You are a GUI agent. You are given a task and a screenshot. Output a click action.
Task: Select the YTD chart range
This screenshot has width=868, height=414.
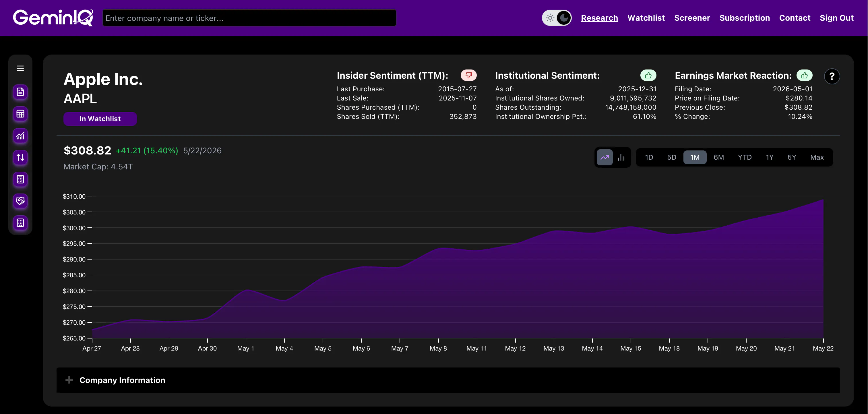tap(744, 157)
